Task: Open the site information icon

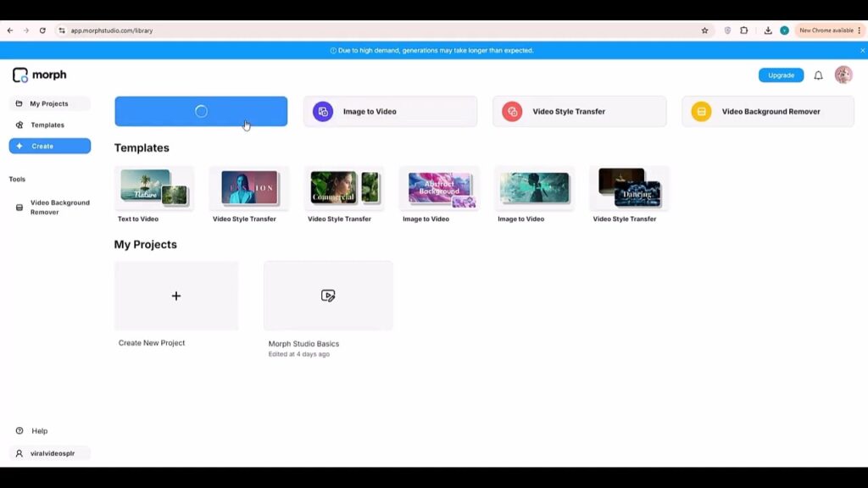Action: [61, 30]
